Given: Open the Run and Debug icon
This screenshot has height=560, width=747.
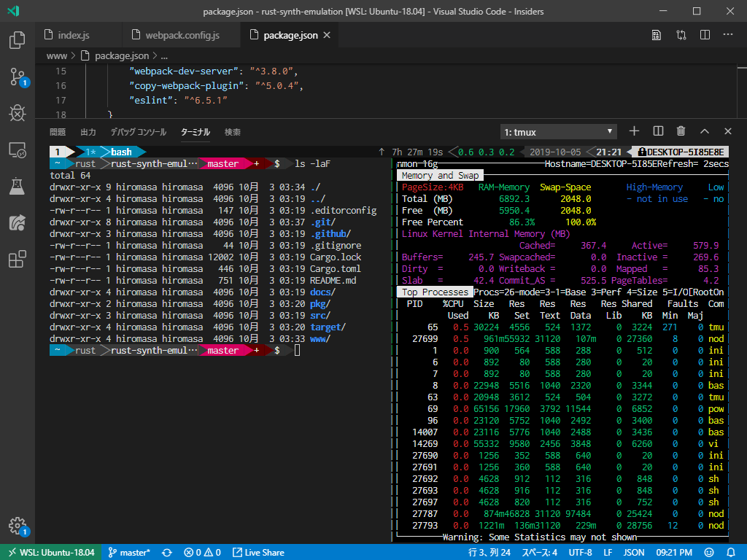Looking at the screenshot, I should 16,112.
